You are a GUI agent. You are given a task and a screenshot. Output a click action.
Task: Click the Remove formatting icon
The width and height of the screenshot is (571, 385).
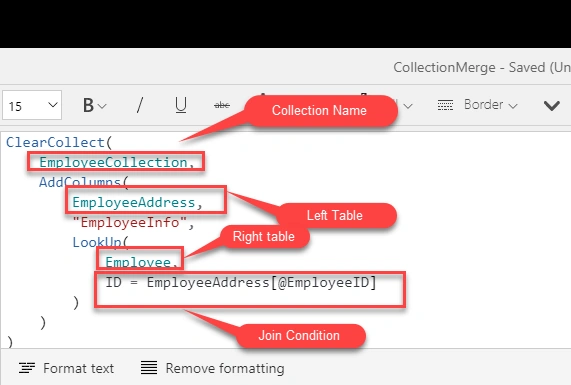click(x=149, y=368)
